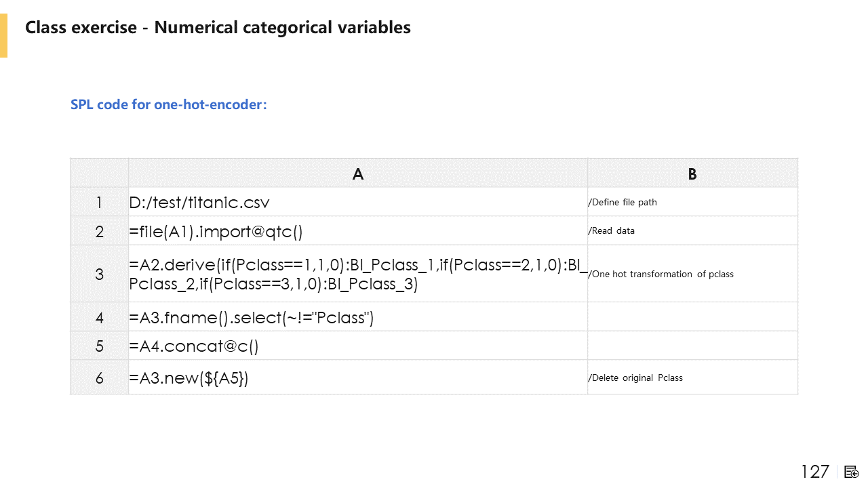Click the A2.derive one-hot formula cell
This screenshot has height=488, width=868.
357,274
